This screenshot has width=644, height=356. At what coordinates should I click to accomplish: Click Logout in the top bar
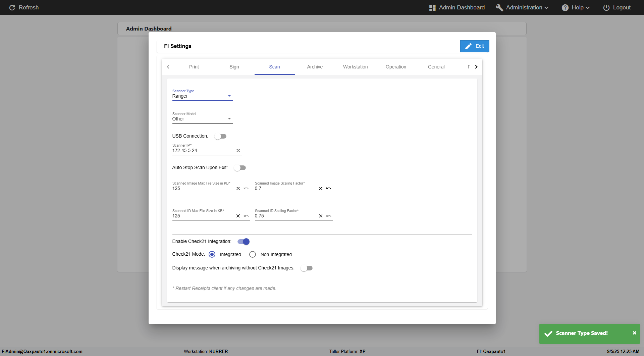(617, 7)
